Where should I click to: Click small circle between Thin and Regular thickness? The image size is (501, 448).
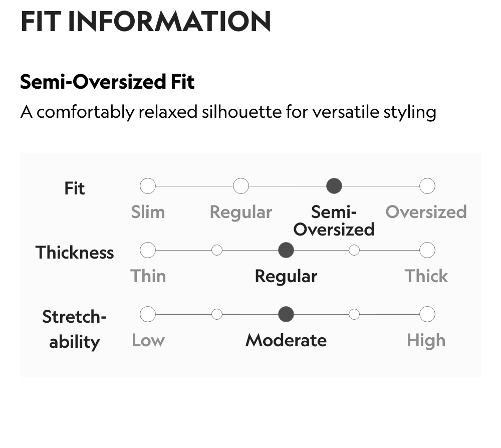tap(217, 250)
